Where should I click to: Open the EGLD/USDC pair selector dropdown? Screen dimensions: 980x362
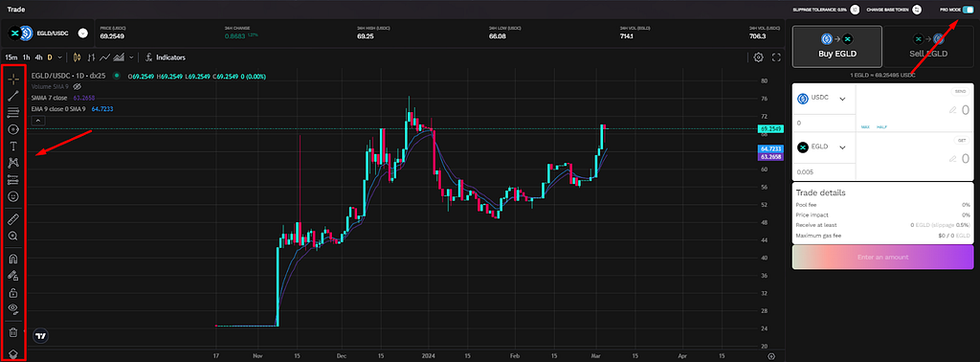tap(82, 34)
